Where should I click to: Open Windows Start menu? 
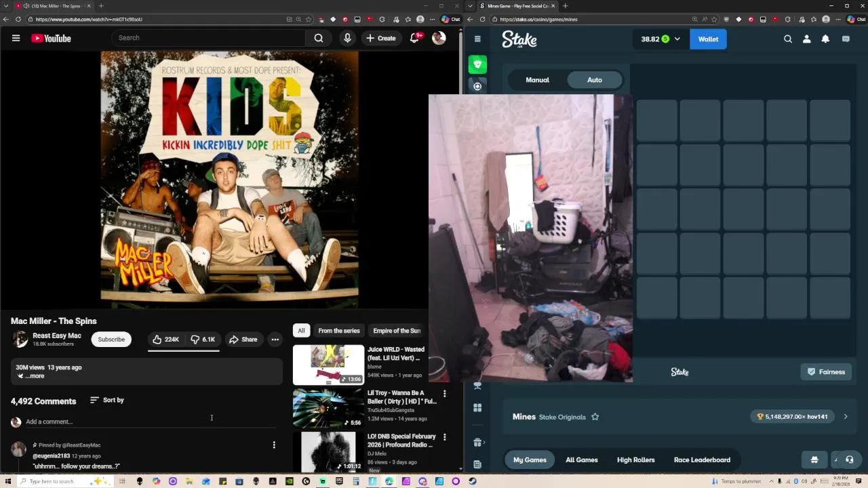(x=8, y=481)
